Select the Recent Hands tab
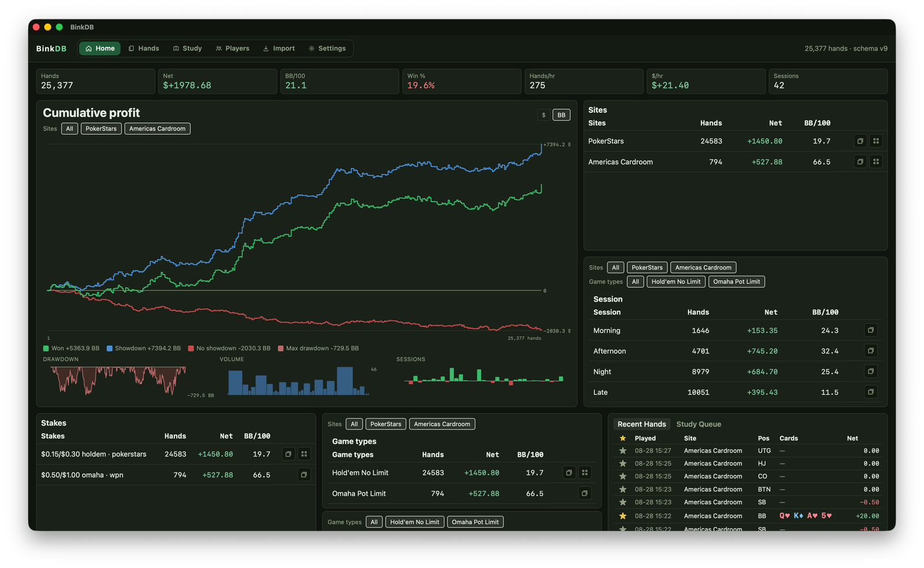Viewport: 924px width, 568px height. click(642, 424)
